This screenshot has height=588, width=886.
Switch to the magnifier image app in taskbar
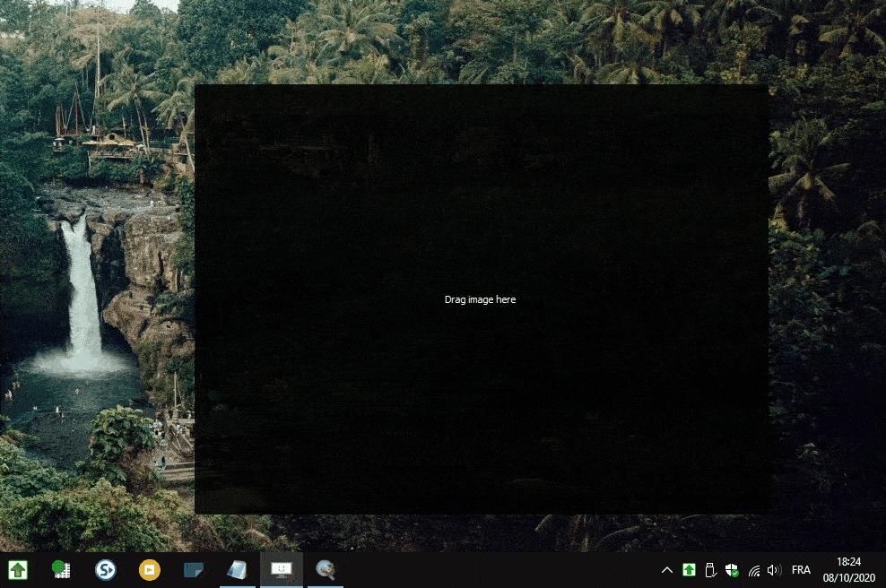click(326, 569)
